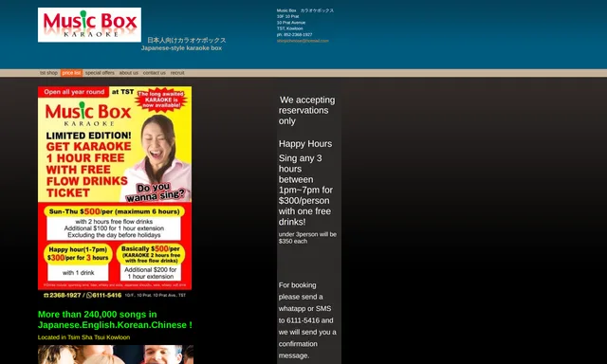Click 'We accepting reservations only' text
The width and height of the screenshot is (607, 364).
(x=307, y=111)
